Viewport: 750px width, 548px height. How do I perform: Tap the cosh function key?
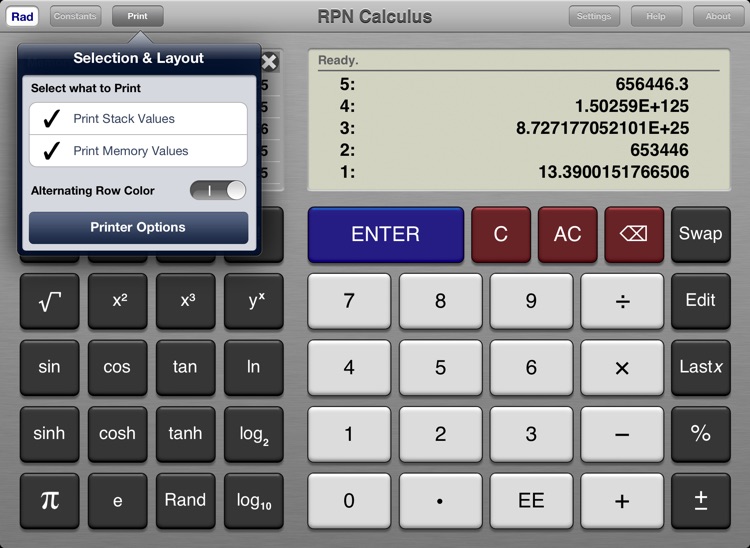pyautogui.click(x=118, y=434)
